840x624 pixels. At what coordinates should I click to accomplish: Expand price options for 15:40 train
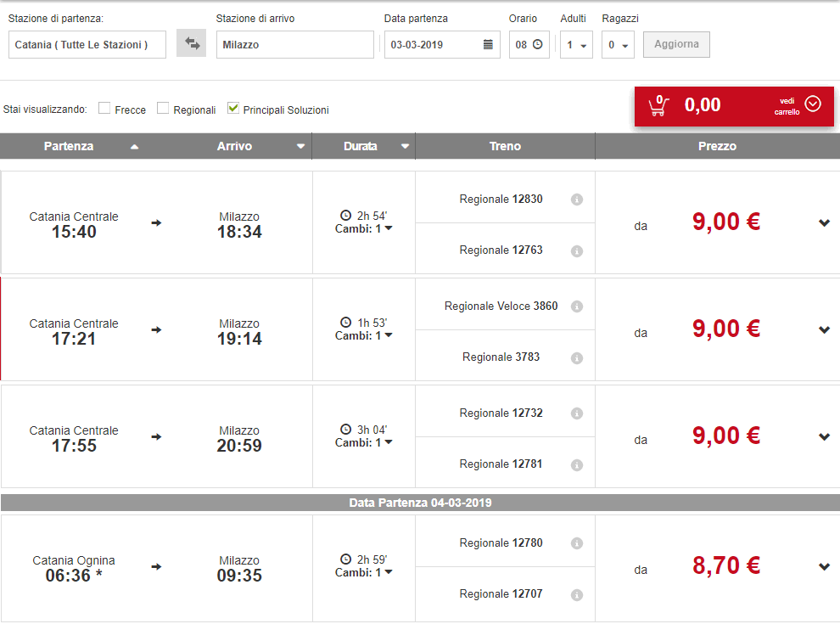pyautogui.click(x=824, y=223)
